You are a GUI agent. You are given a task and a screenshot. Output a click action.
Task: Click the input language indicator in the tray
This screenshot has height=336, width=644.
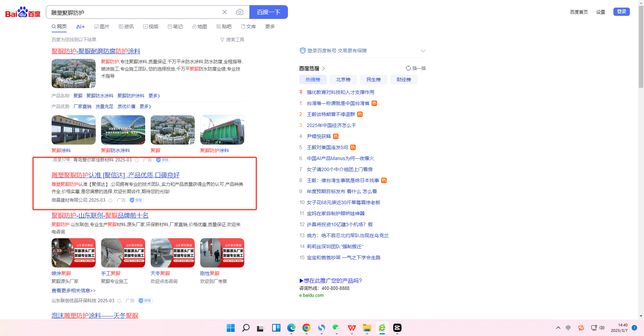click(568, 328)
